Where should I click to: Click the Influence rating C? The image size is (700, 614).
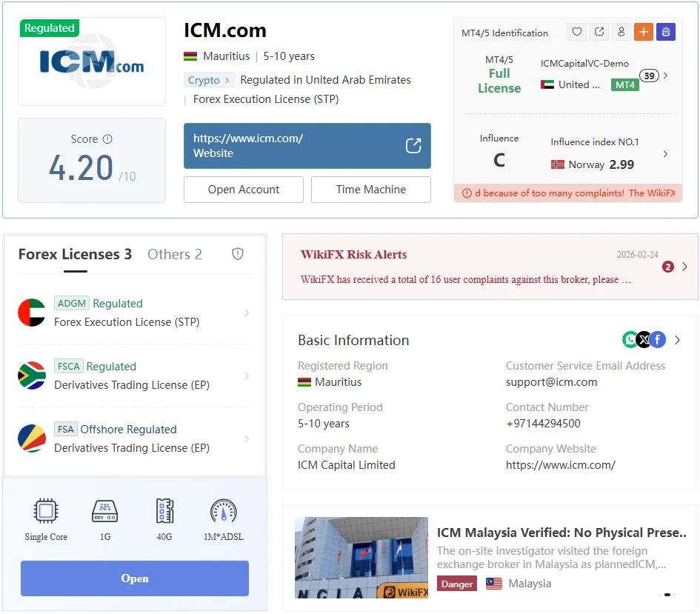(499, 160)
